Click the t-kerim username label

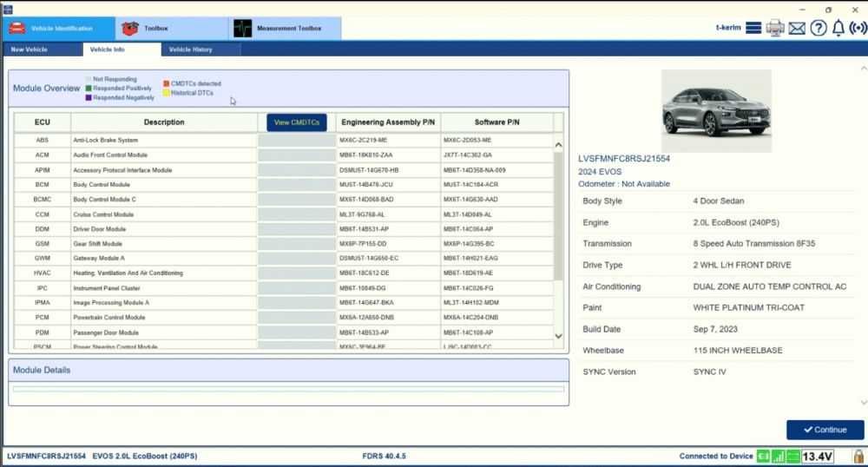[728, 28]
